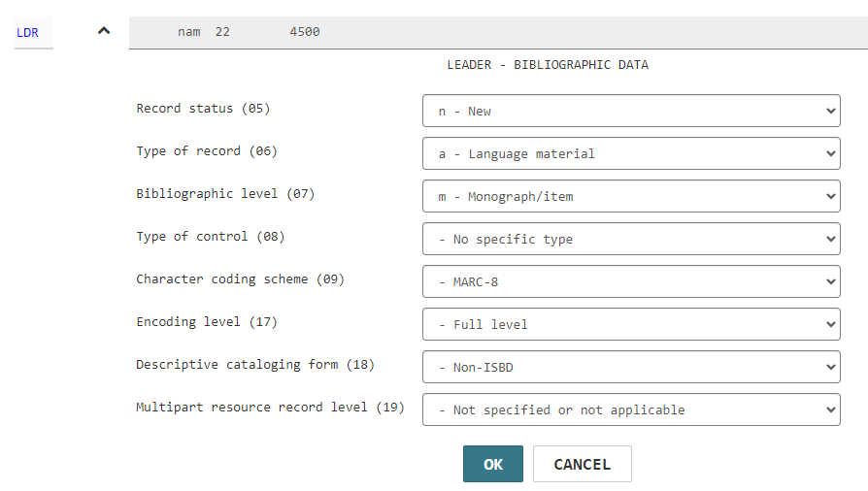The height and width of the screenshot is (491, 868).
Task: Open the Type of control (08) dropdown
Action: point(631,239)
